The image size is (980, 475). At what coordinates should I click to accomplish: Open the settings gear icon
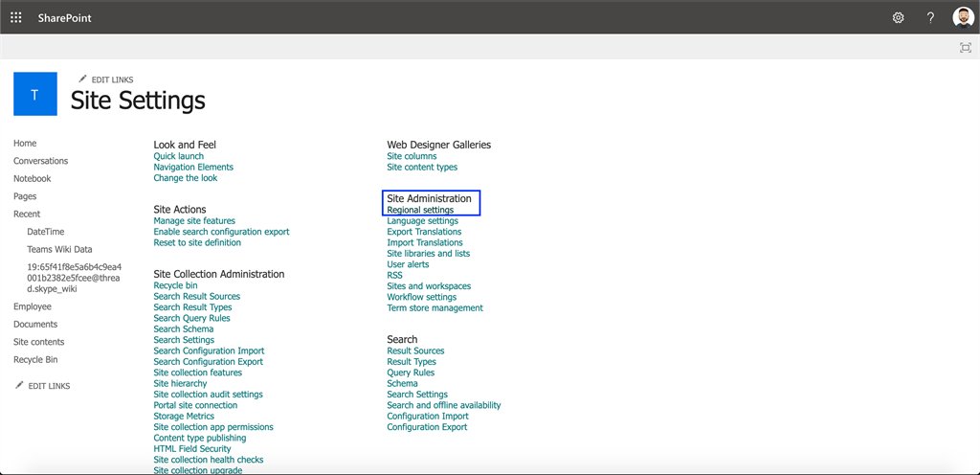tap(898, 17)
